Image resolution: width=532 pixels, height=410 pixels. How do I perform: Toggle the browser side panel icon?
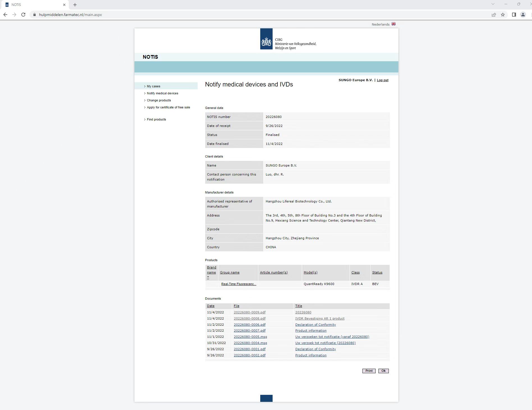[x=514, y=15]
